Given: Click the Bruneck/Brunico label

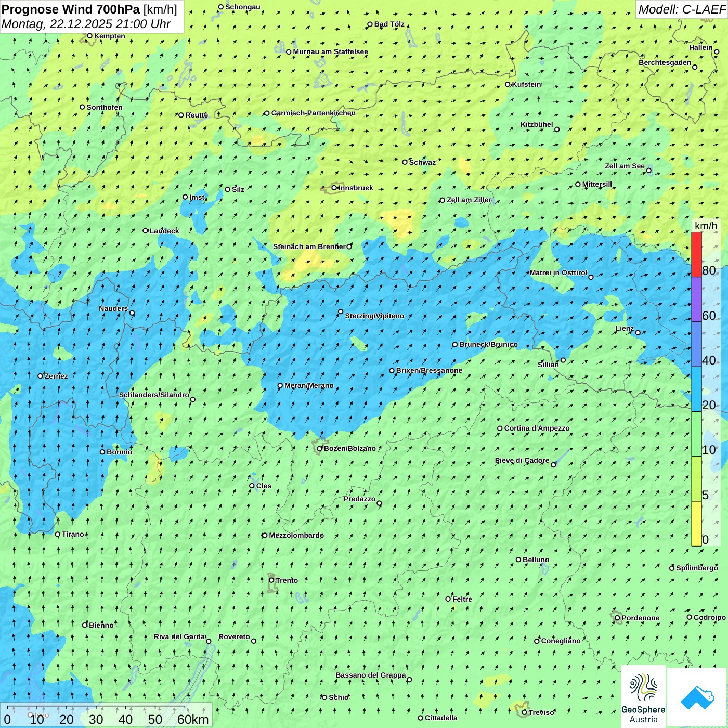Looking at the screenshot, I should pos(488,344).
